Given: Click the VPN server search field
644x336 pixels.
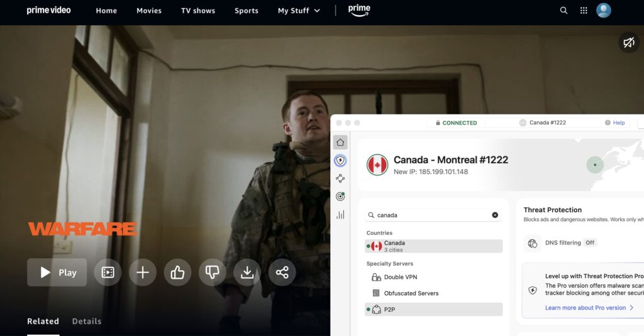Looking at the screenshot, I should click(433, 215).
